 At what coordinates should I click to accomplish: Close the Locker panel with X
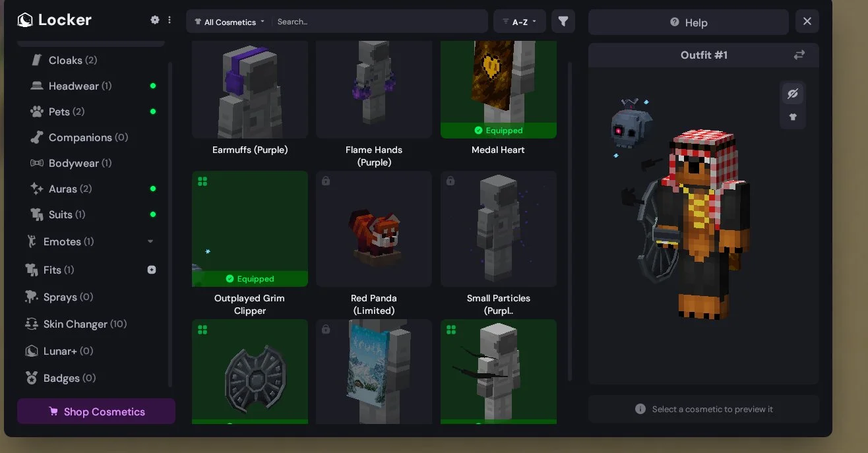807,22
